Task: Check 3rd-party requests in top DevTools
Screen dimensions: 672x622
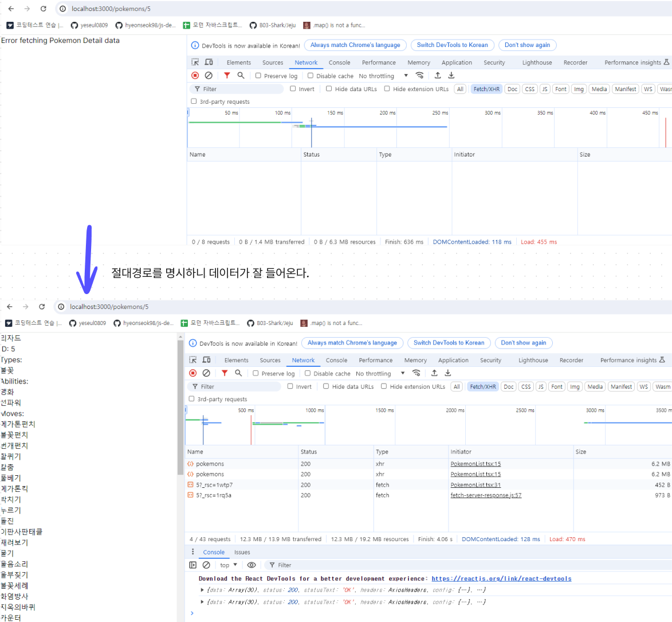Action: 194,101
